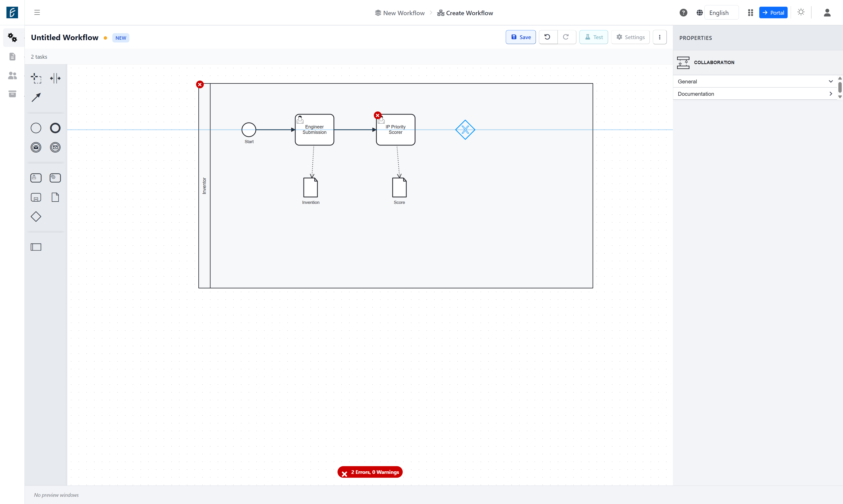Open the documents sidebar icon
This screenshot has height=504, width=843.
(x=12, y=56)
